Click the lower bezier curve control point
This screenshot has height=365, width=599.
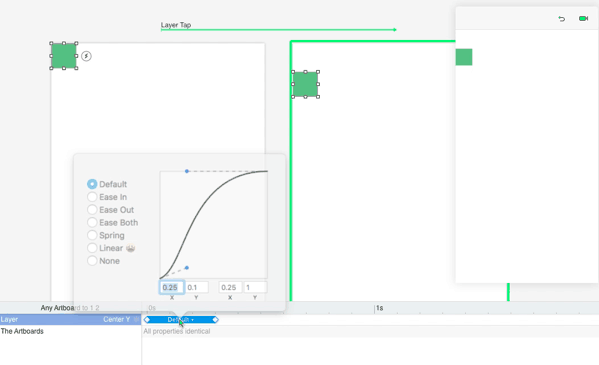click(x=187, y=268)
